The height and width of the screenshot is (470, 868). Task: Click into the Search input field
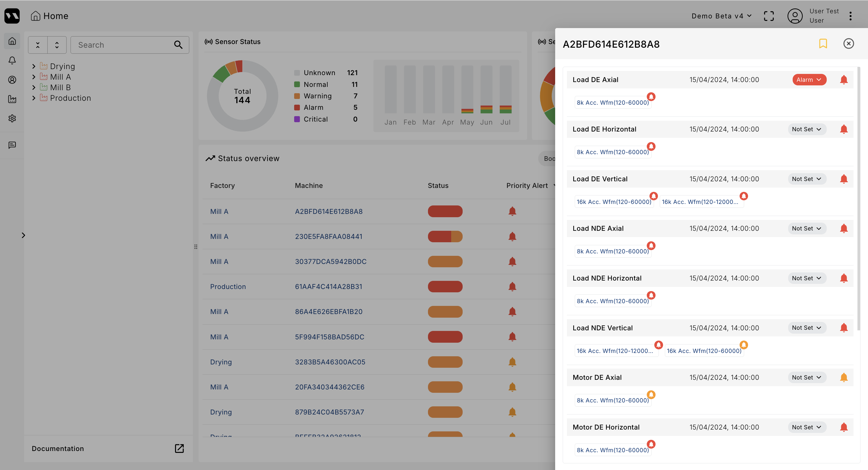pos(123,45)
